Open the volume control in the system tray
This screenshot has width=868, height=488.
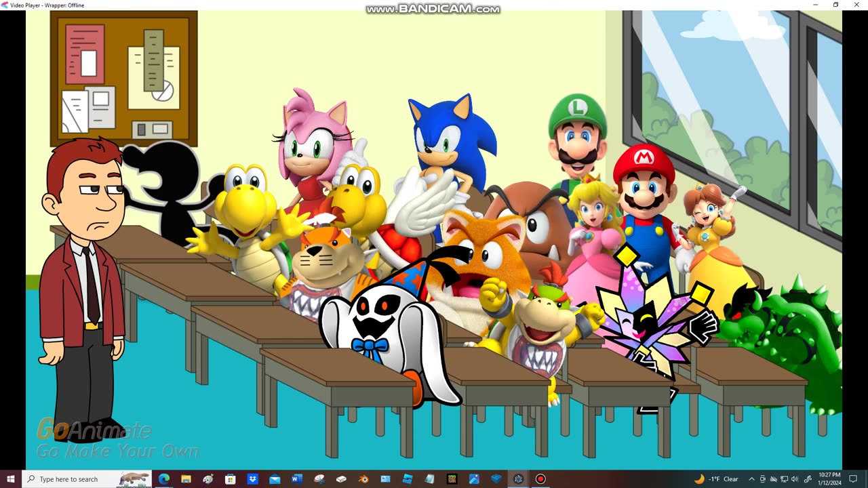point(795,479)
